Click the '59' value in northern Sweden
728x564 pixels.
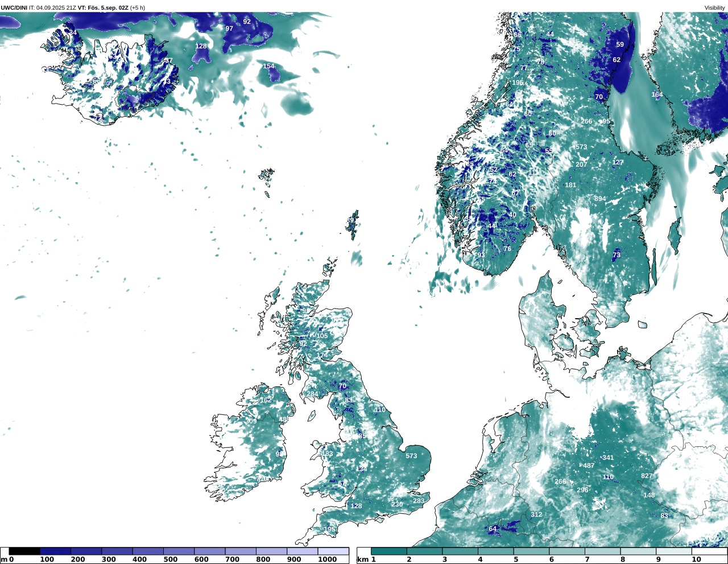click(x=620, y=44)
